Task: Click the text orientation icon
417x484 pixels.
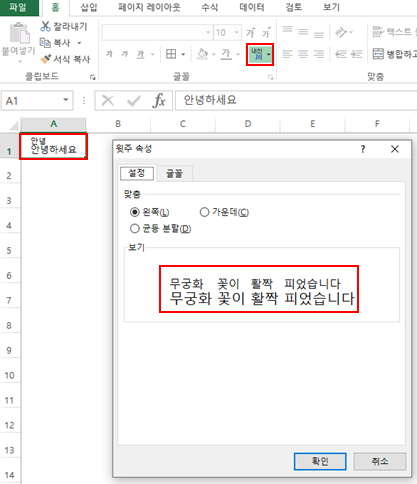Action: click(x=341, y=32)
